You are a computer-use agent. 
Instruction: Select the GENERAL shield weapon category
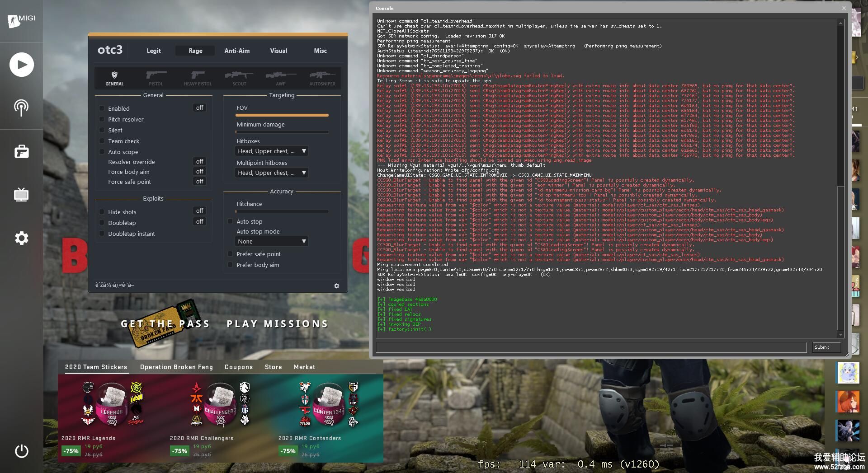tap(114, 78)
